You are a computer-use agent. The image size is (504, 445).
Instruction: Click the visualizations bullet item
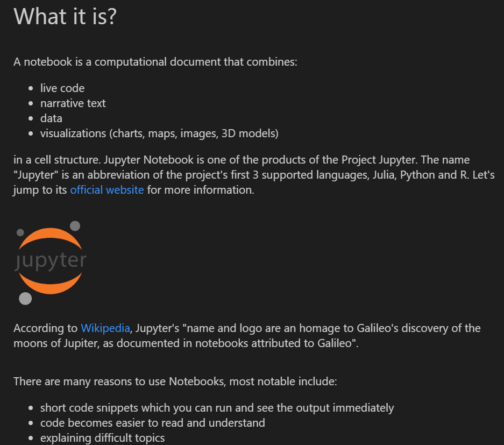pyautogui.click(x=159, y=133)
